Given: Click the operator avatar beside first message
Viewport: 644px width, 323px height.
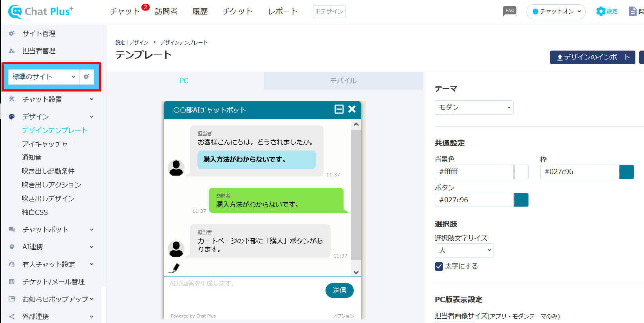Looking at the screenshot, I should point(176,168).
